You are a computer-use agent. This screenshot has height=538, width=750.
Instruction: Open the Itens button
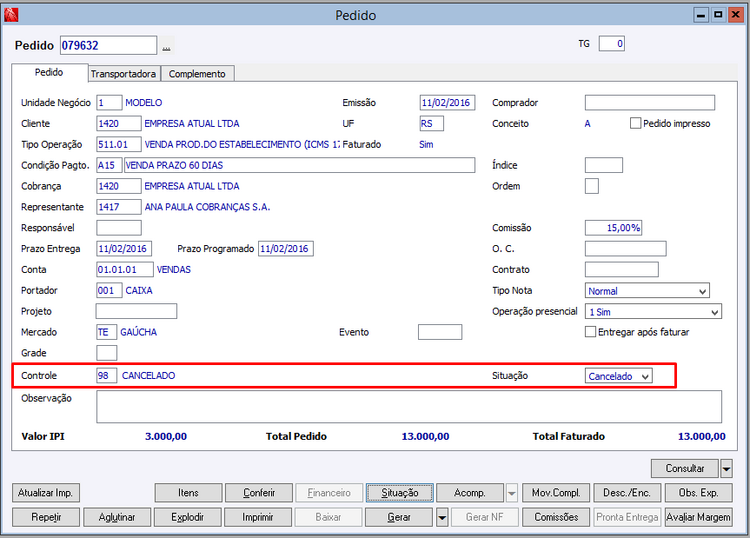pyautogui.click(x=188, y=493)
